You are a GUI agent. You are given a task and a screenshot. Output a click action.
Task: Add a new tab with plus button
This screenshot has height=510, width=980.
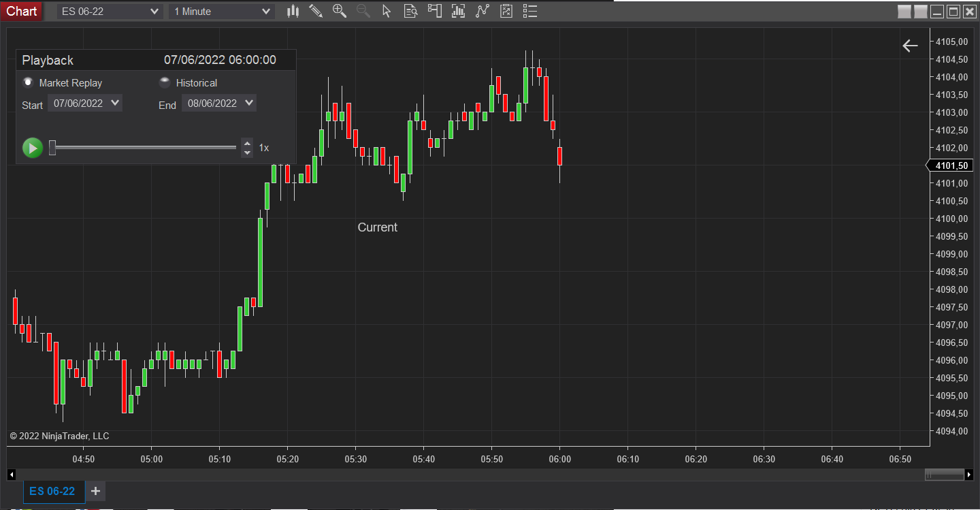click(x=95, y=491)
